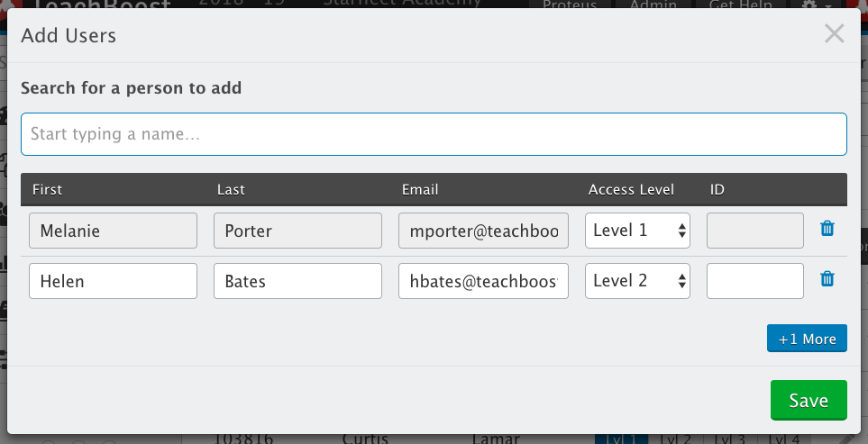Select the Porter last name field
The image size is (868, 444).
click(x=297, y=231)
